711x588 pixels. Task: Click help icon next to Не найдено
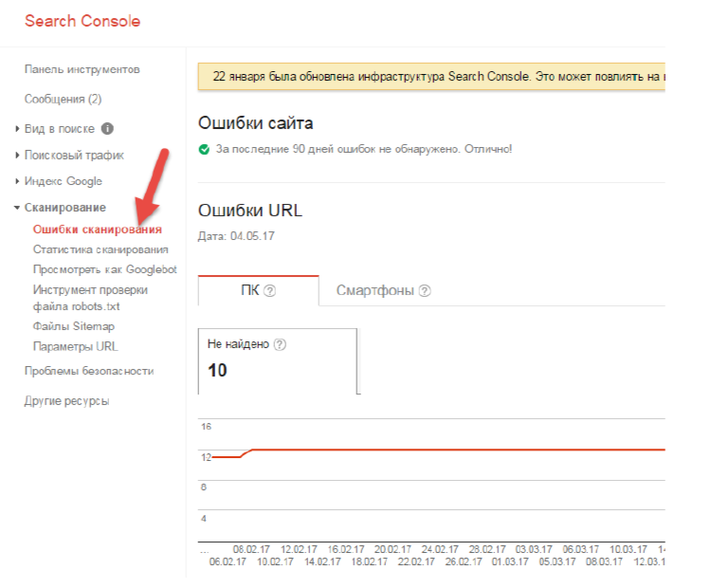tap(281, 344)
